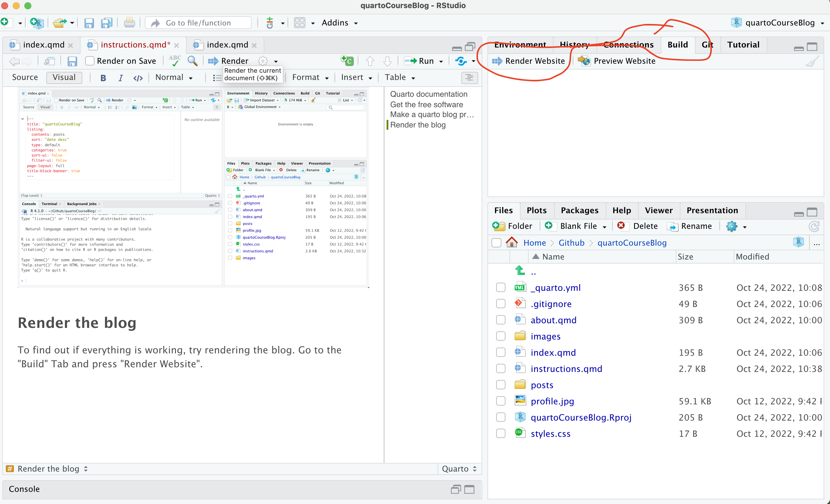The image size is (830, 504).
Task: Toggle the show outline button
Action: point(469,78)
